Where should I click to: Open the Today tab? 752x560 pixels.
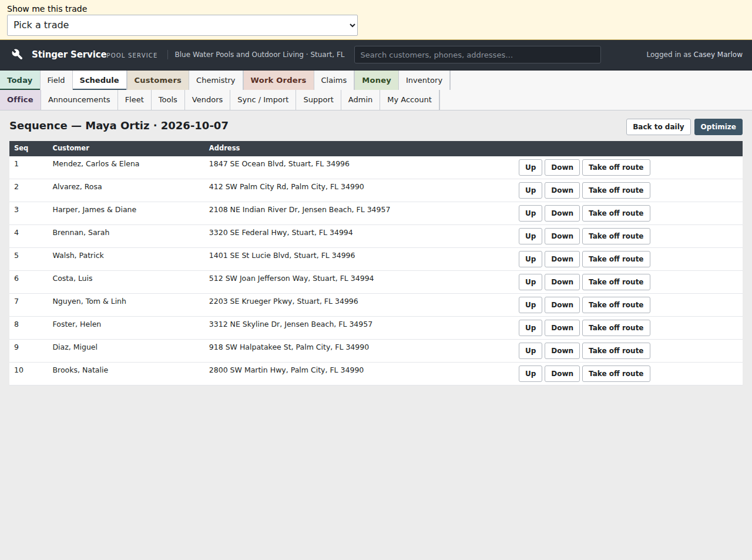coord(20,81)
